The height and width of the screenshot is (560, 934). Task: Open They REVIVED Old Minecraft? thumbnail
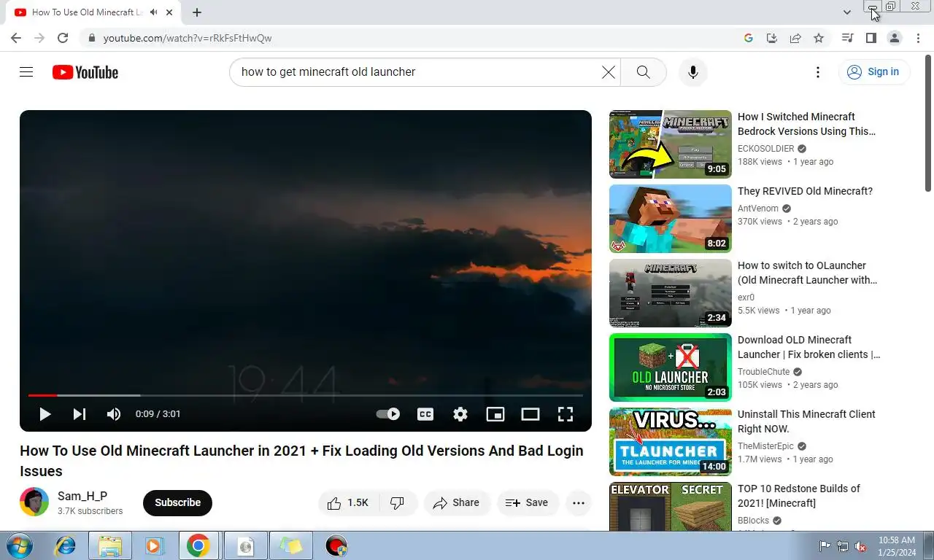click(671, 219)
